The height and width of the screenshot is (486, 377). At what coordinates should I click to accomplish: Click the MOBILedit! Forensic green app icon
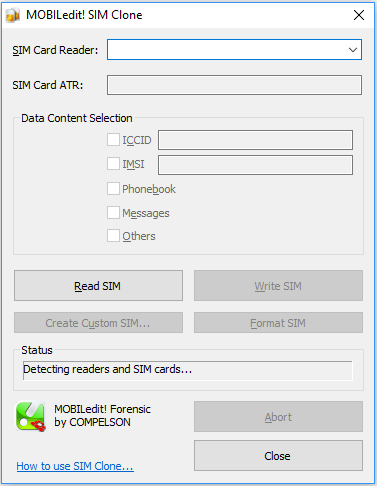[30, 416]
